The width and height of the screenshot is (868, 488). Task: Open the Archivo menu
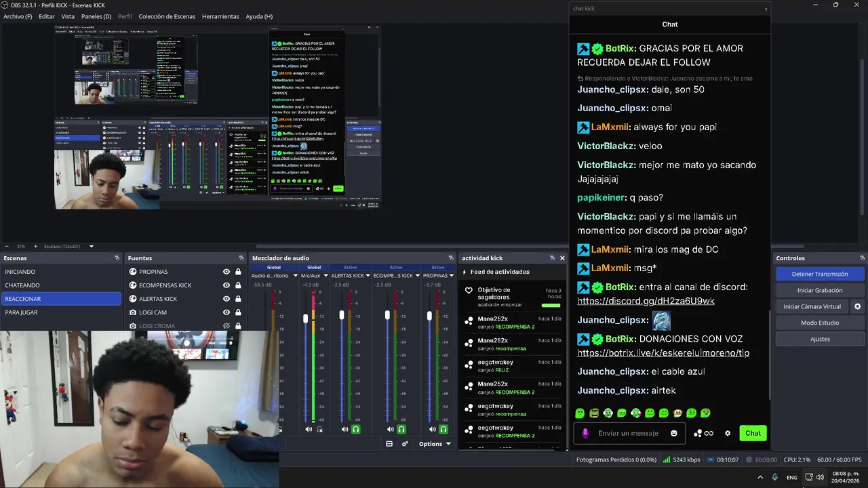[18, 16]
